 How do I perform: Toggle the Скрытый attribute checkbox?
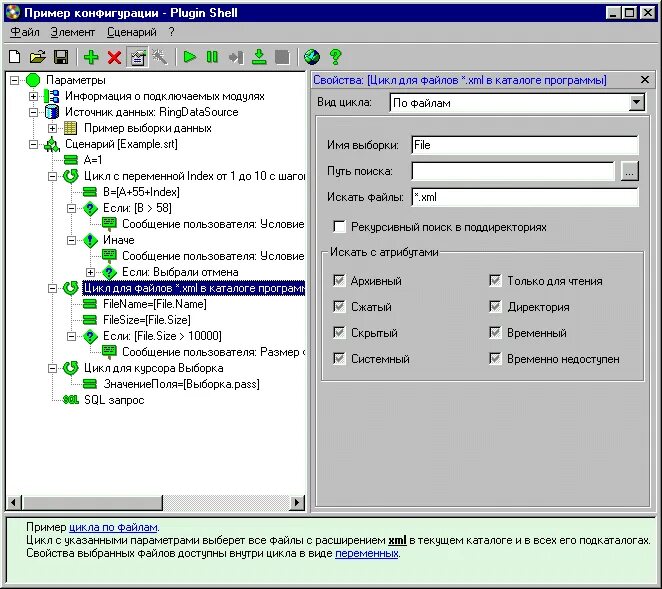[x=339, y=333]
